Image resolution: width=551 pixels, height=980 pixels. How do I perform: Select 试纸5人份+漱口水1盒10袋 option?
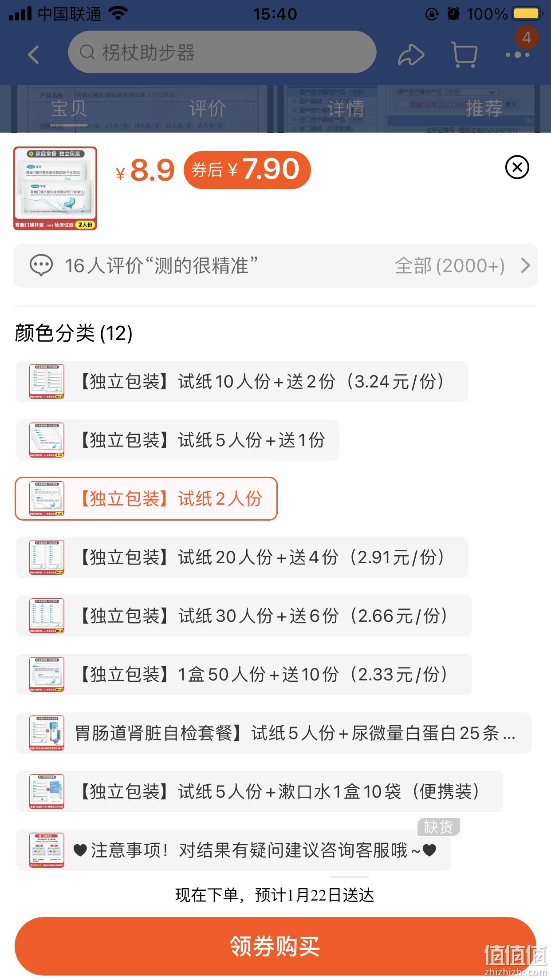click(260, 792)
